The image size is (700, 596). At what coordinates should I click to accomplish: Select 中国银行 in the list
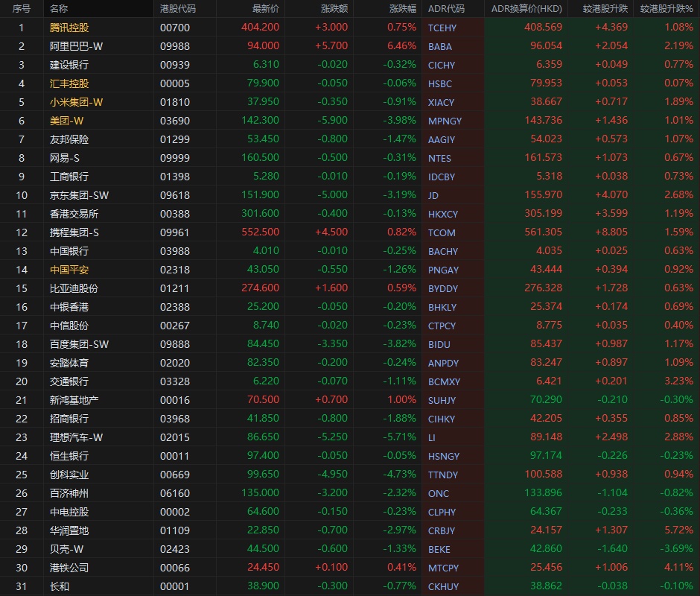pos(69,251)
